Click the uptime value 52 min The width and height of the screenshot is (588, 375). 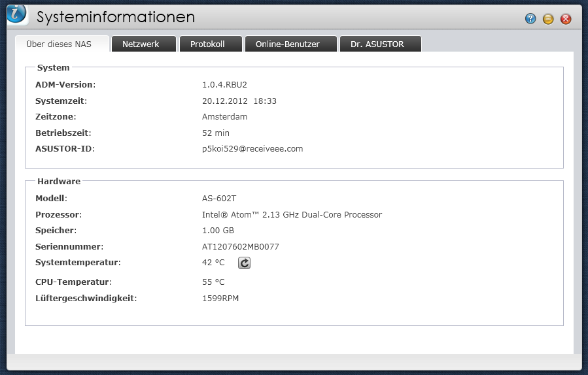(216, 133)
